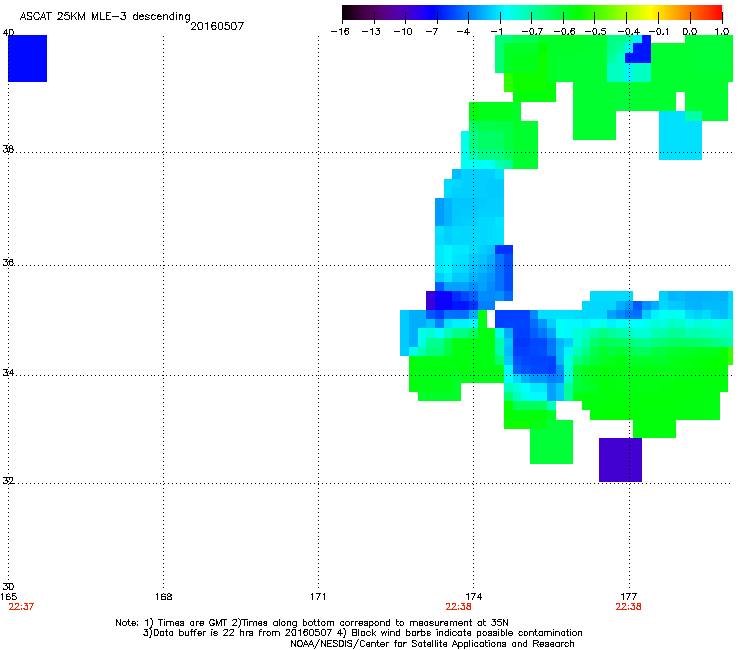Click the date label 20160507
This screenshot has height=650, width=740.
[217, 26]
